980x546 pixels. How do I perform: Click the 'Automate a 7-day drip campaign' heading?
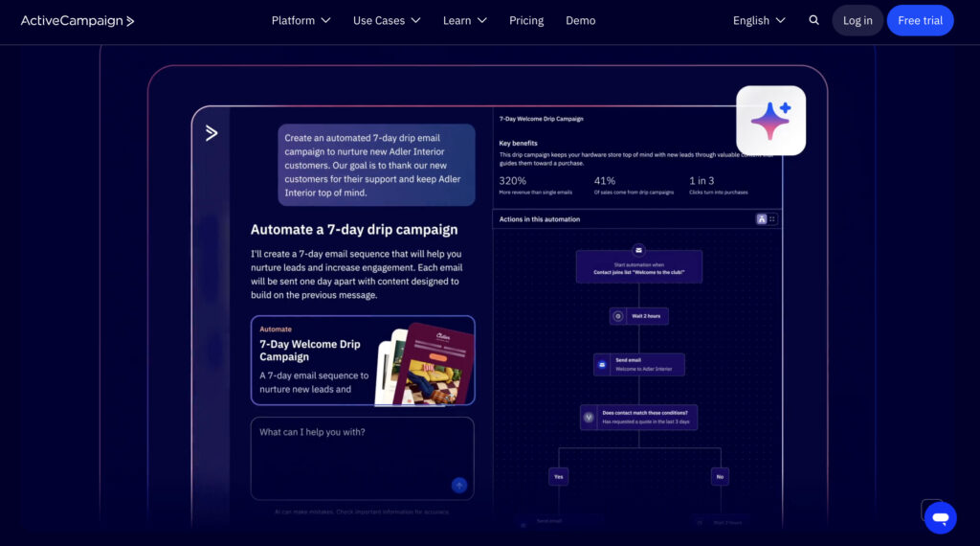[354, 230]
